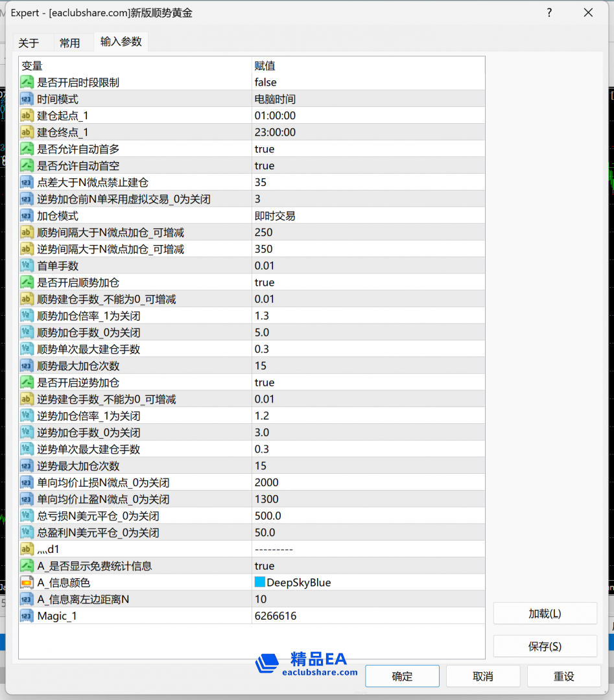Switch to the 关于 tab

pos(29,43)
